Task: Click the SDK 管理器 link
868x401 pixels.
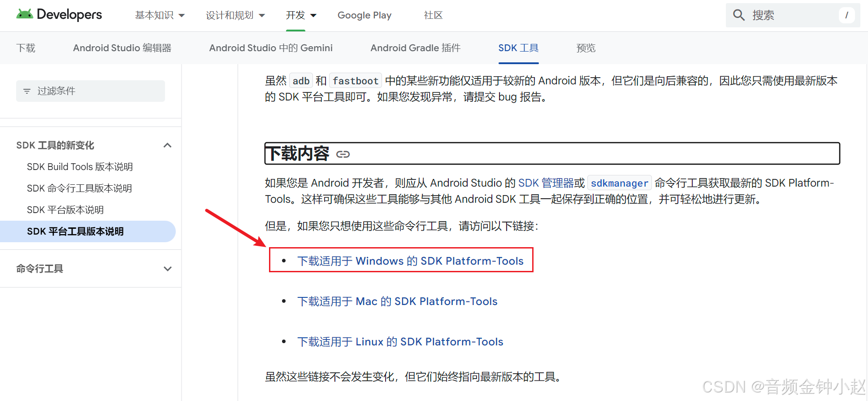Action: tap(546, 183)
